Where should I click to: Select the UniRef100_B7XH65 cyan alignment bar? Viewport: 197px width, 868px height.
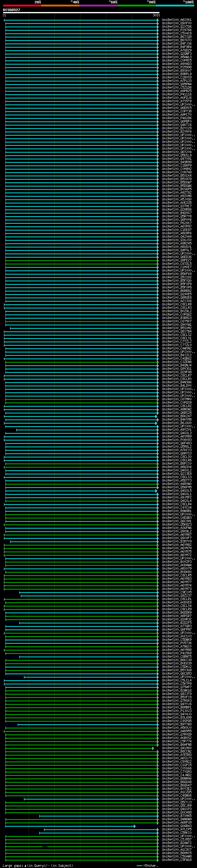click(98, 816)
